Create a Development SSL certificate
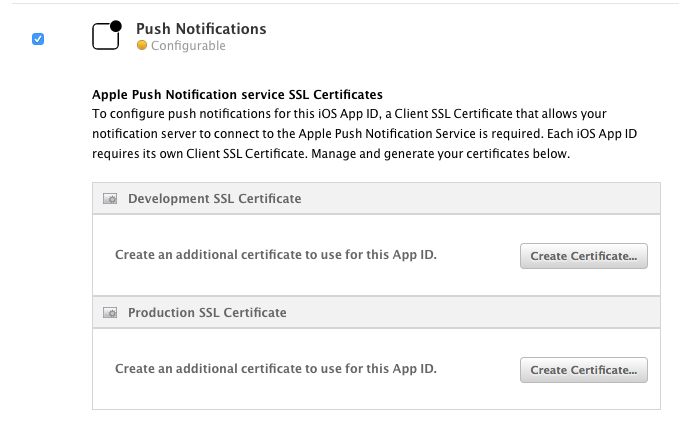Image resolution: width=682 pixels, height=424 pixels. (x=584, y=256)
